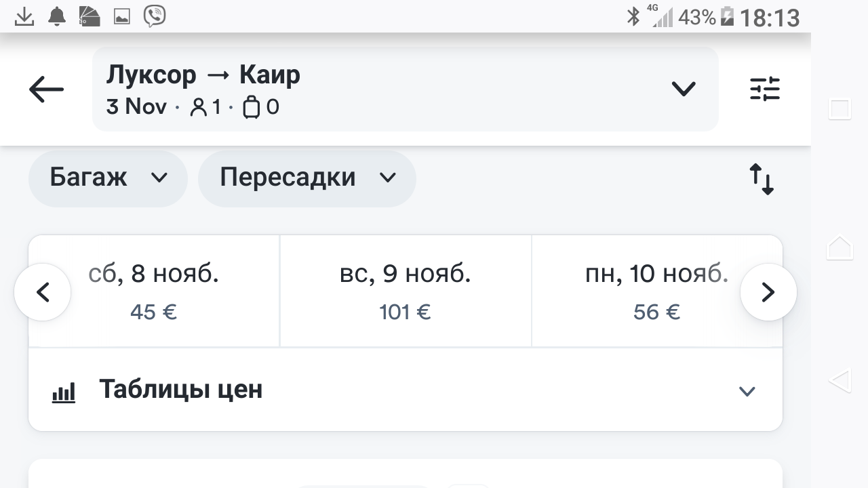Tap the sort arrows icon
The image size is (868, 488).
pyautogui.click(x=762, y=180)
